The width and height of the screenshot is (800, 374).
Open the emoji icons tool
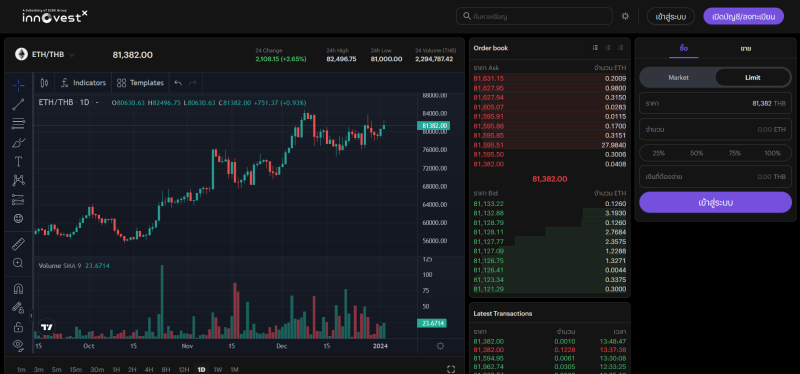pyautogui.click(x=18, y=218)
